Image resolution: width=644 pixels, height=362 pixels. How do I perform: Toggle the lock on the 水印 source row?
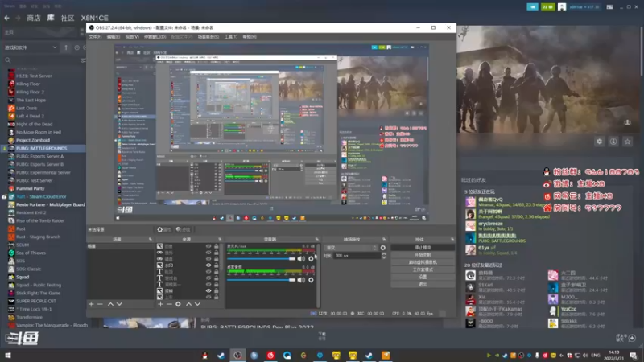(x=216, y=265)
